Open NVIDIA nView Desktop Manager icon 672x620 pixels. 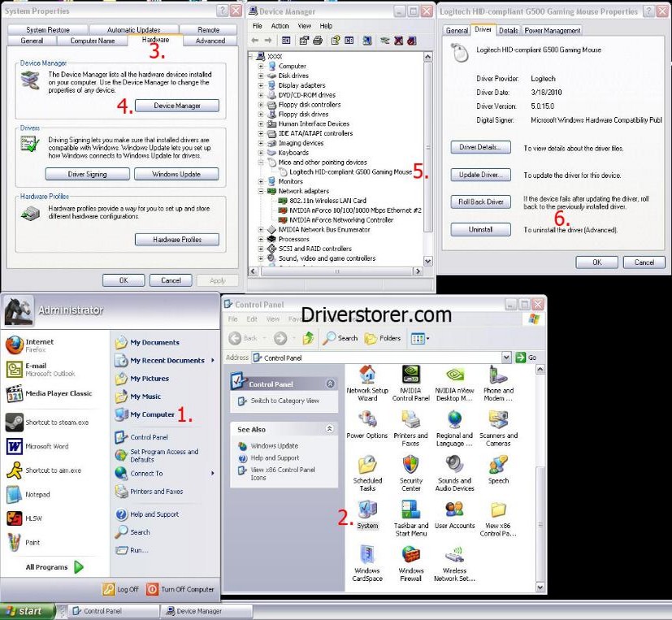pyautogui.click(x=454, y=383)
